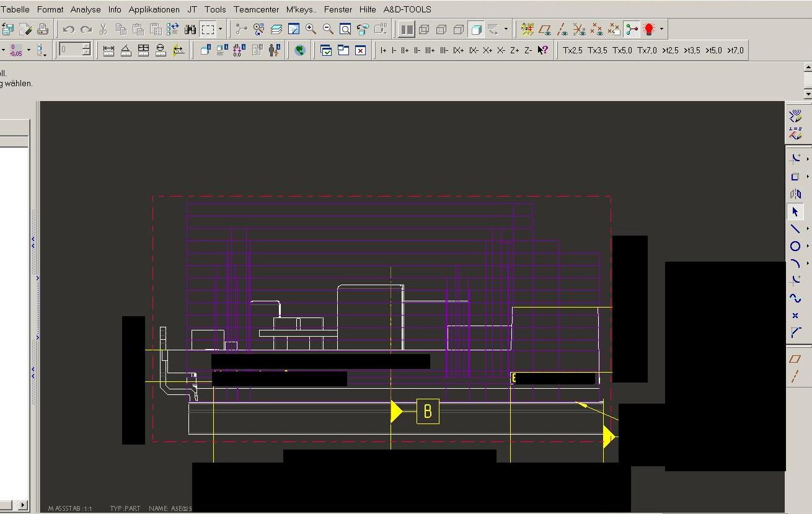Select the Spline curve tool

pos(795,298)
